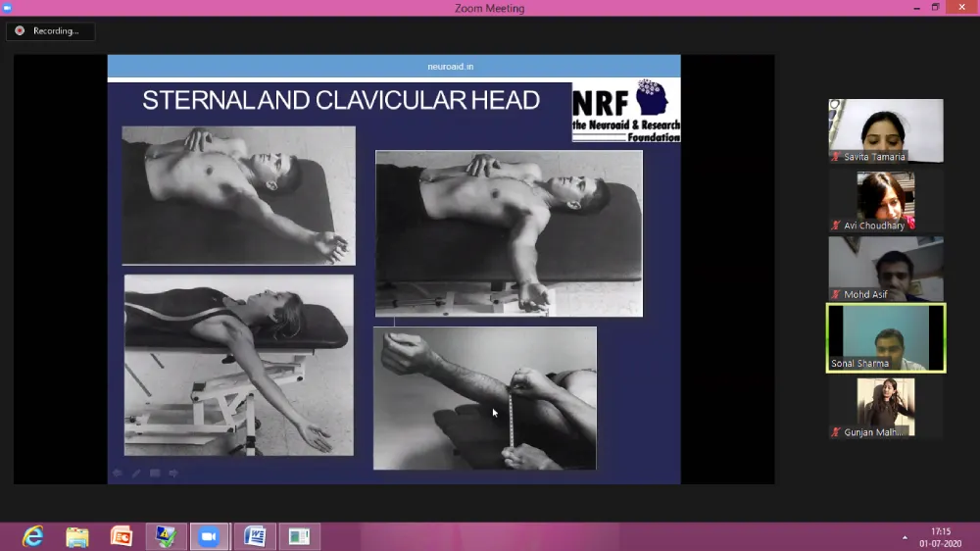
Task: Launch Internet Explorer from the taskbar
Action: (x=33, y=536)
